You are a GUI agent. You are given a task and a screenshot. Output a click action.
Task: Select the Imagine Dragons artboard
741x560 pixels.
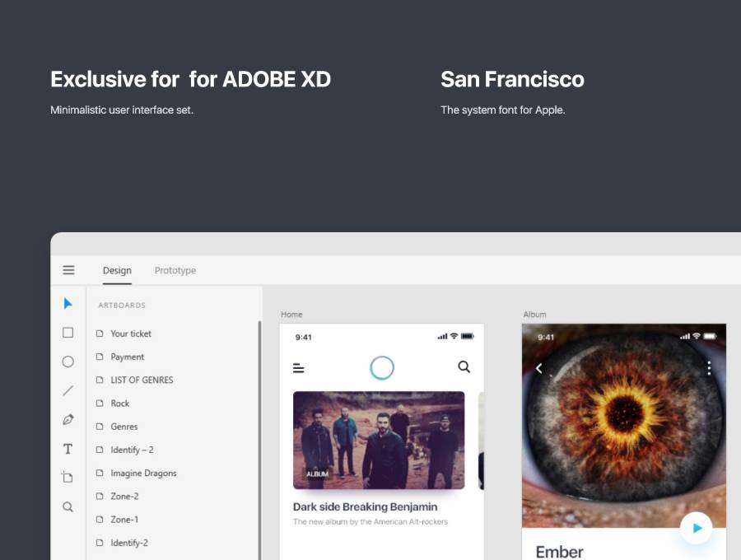[142, 474]
